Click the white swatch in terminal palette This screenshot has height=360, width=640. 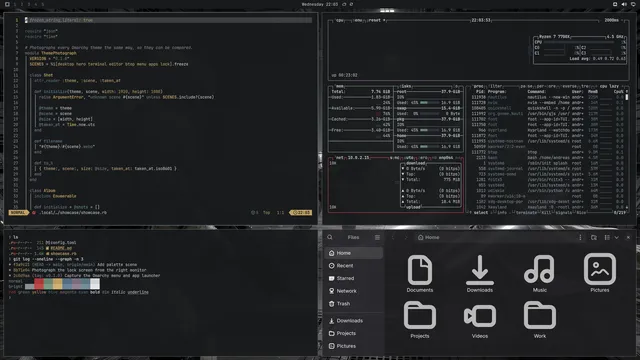click(x=95, y=284)
